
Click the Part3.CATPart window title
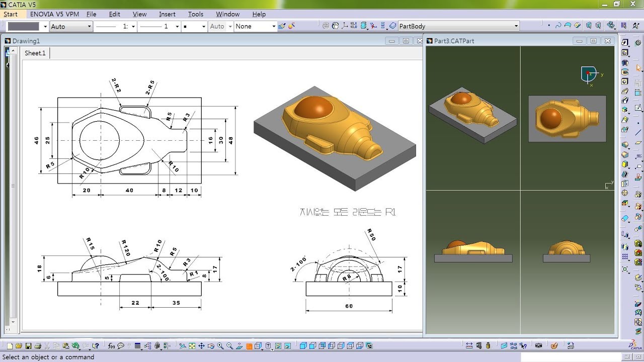454,41
